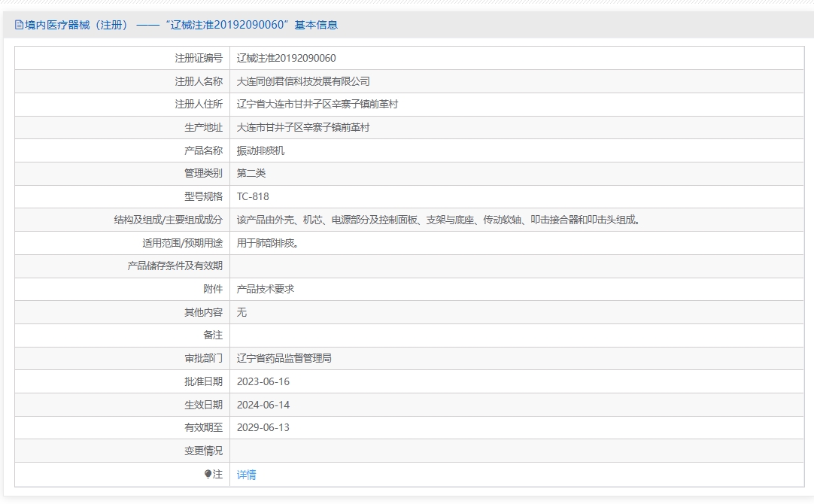Viewport: 814px width, 504px height.
Task: Click the 管理类别 label
Action: tap(203, 173)
